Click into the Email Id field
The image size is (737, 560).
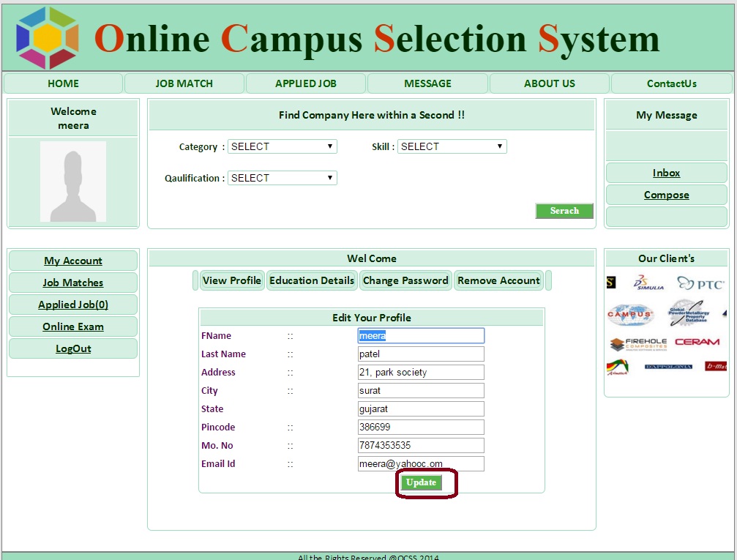click(x=421, y=463)
